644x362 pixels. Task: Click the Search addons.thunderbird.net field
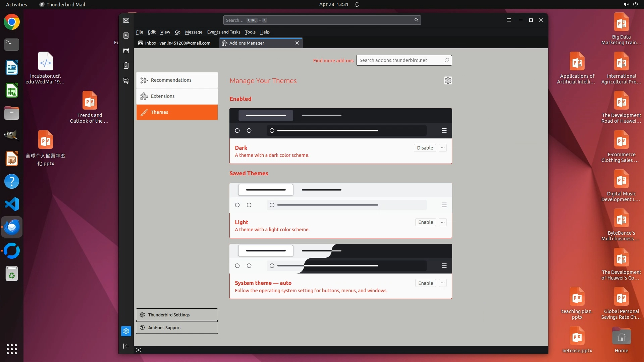tap(399, 60)
